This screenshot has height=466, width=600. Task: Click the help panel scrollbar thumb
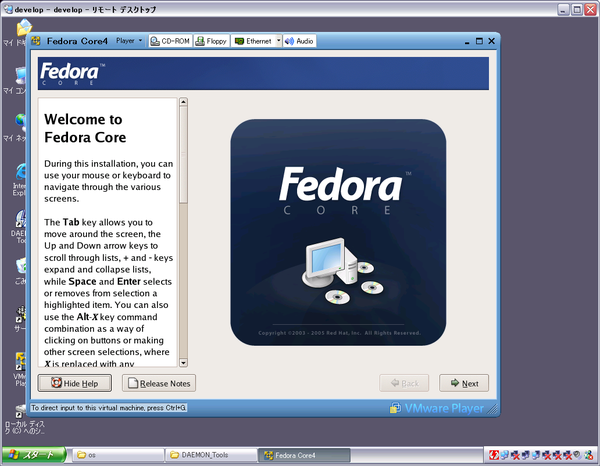pyautogui.click(x=183, y=155)
